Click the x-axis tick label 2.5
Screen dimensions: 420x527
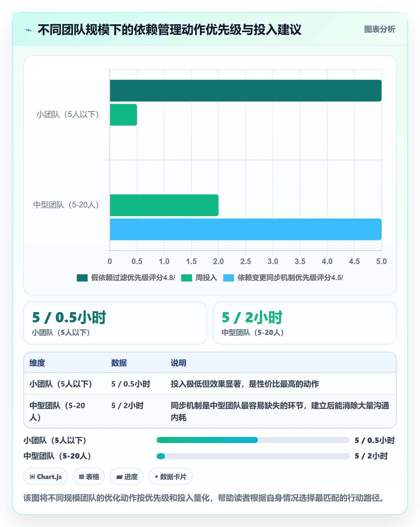tap(246, 261)
